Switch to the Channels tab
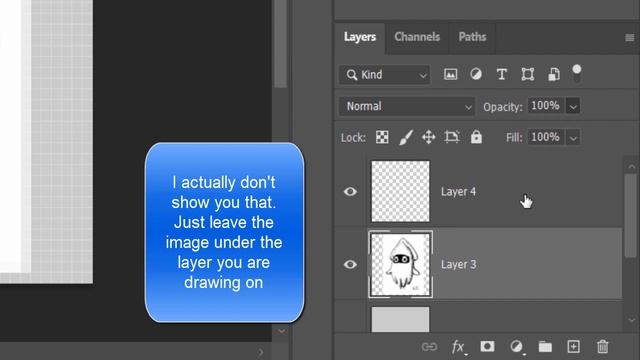This screenshot has width=640, height=360. [x=417, y=37]
